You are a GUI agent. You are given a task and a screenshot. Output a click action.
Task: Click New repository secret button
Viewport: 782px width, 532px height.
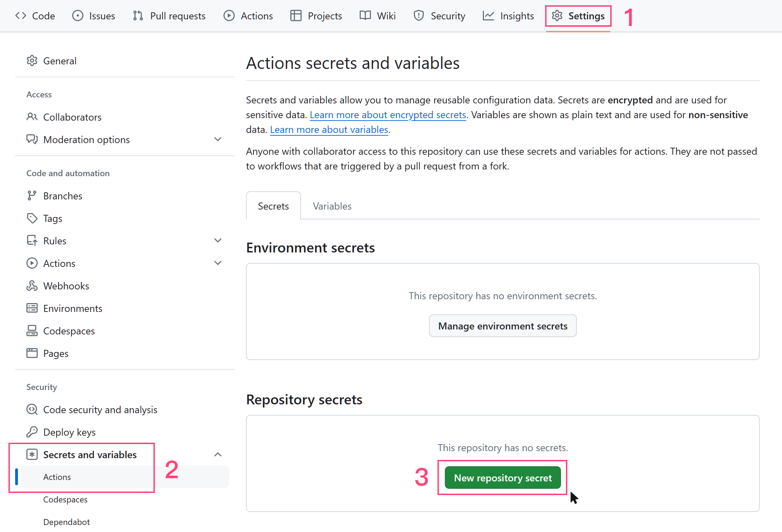[503, 478]
